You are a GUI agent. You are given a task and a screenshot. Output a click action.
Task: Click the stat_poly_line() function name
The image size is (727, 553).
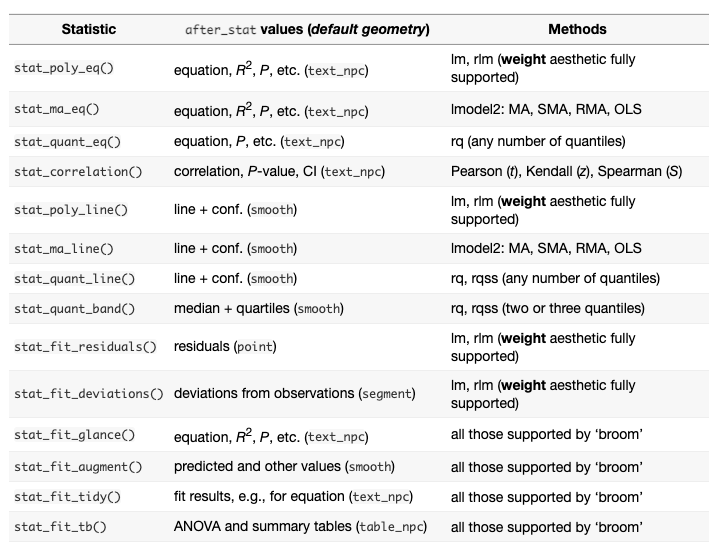coord(71,210)
